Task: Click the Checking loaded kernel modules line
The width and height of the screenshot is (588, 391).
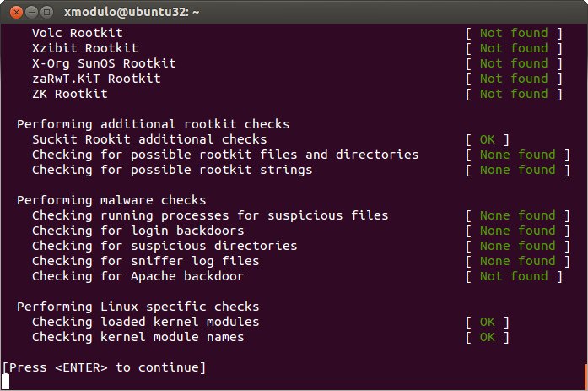Action: [145, 322]
